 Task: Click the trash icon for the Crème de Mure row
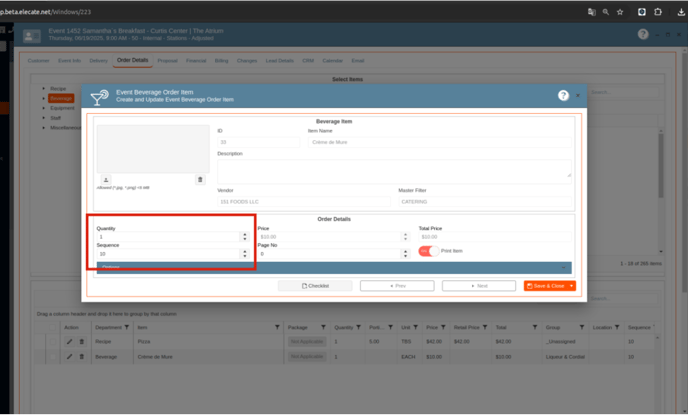[x=82, y=356]
